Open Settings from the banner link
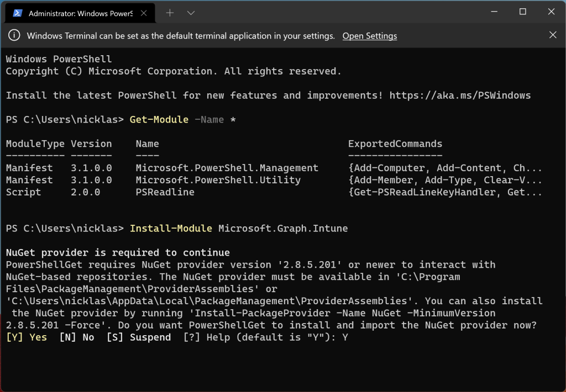This screenshot has width=566, height=392. pyautogui.click(x=369, y=36)
